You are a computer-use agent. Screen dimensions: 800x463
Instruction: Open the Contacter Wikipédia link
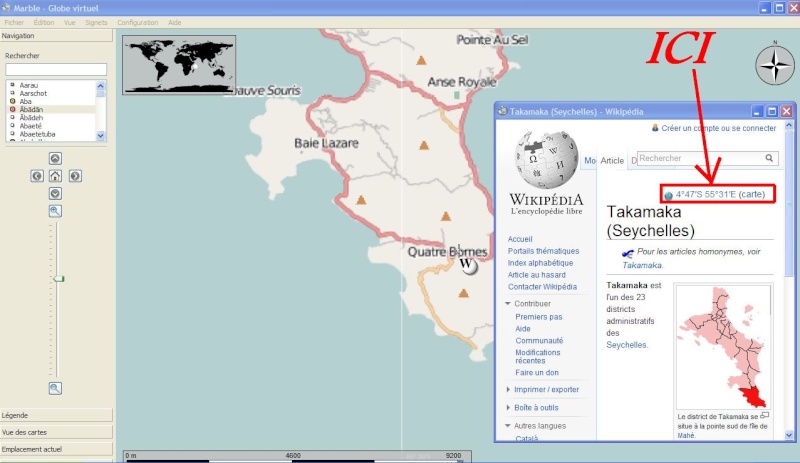[x=542, y=287]
